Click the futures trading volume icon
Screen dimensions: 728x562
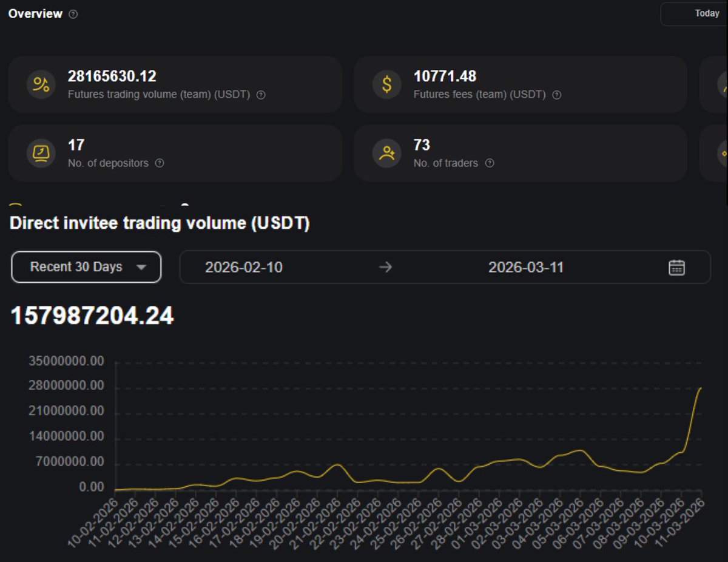[x=41, y=84]
